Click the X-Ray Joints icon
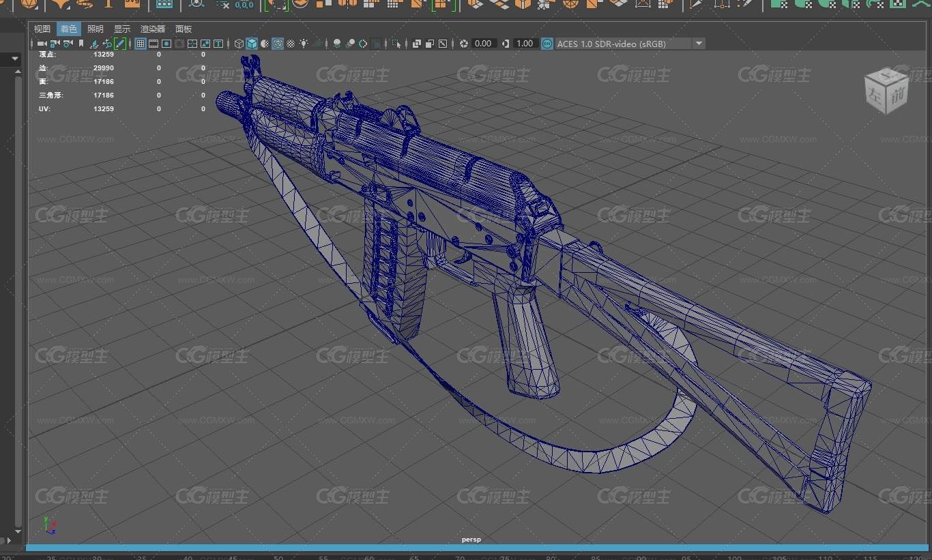Screen dimensions: 932x560 click(443, 44)
